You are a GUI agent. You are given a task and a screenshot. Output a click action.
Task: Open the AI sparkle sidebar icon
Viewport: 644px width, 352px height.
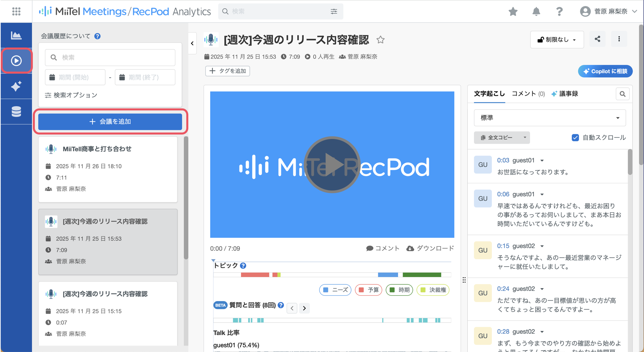[16, 86]
